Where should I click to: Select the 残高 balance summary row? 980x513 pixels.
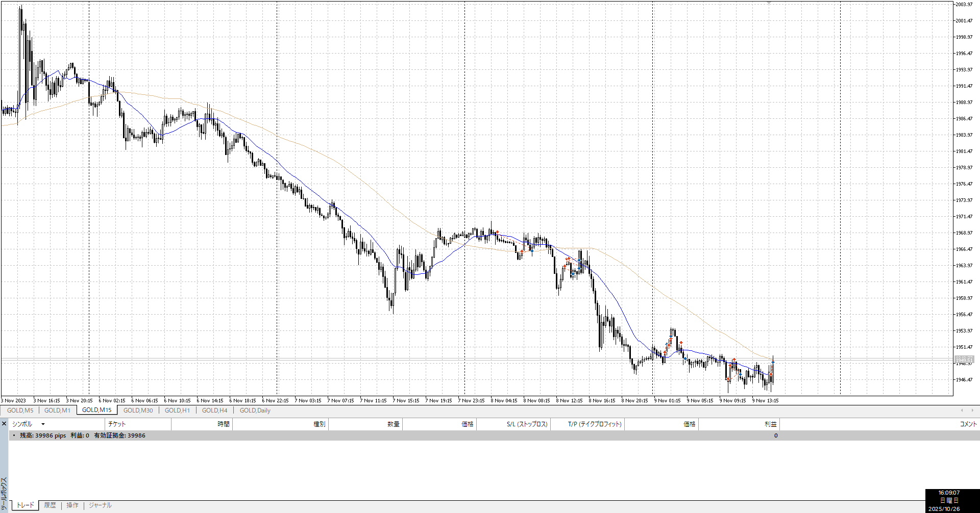coord(83,435)
